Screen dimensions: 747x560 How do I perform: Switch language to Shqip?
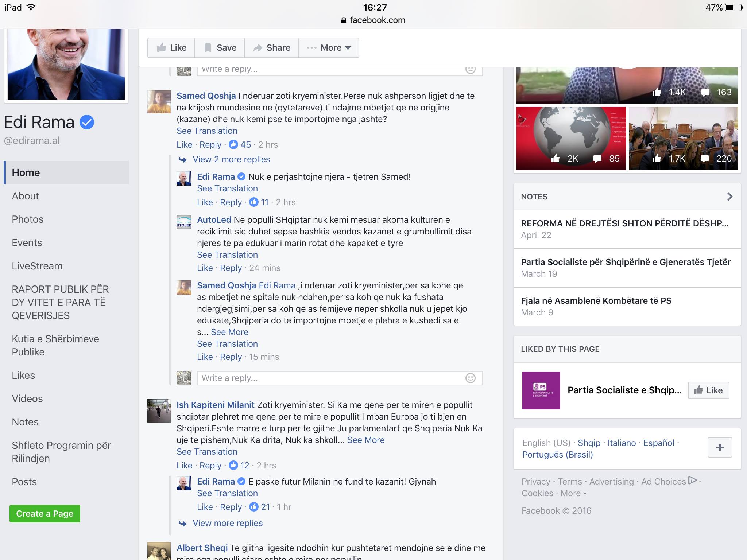tap(589, 443)
